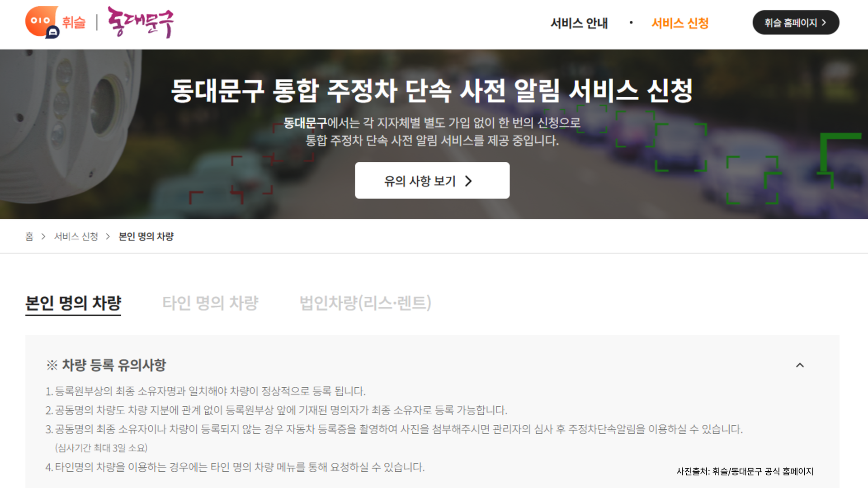
Task: Click the 차량 등록 유의사항 heading
Action: [x=106, y=365]
